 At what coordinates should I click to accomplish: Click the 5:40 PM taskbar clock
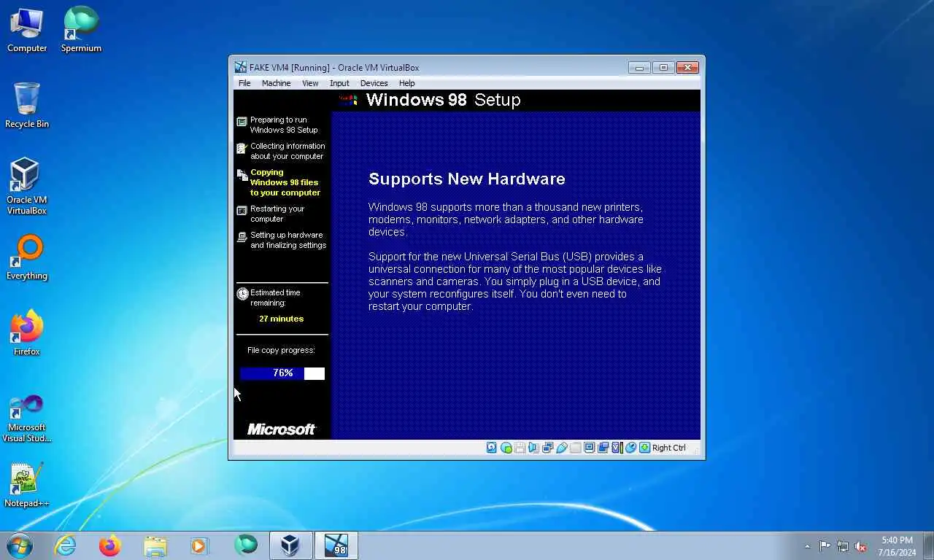pos(897,546)
